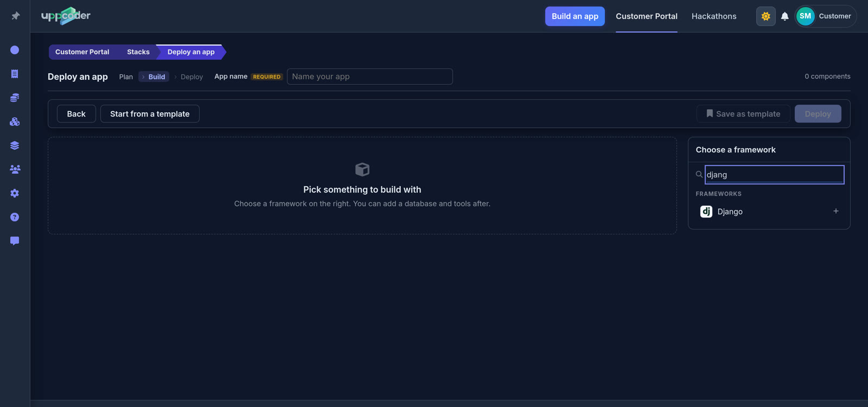Select the Plan step
The image size is (868, 407).
(126, 77)
